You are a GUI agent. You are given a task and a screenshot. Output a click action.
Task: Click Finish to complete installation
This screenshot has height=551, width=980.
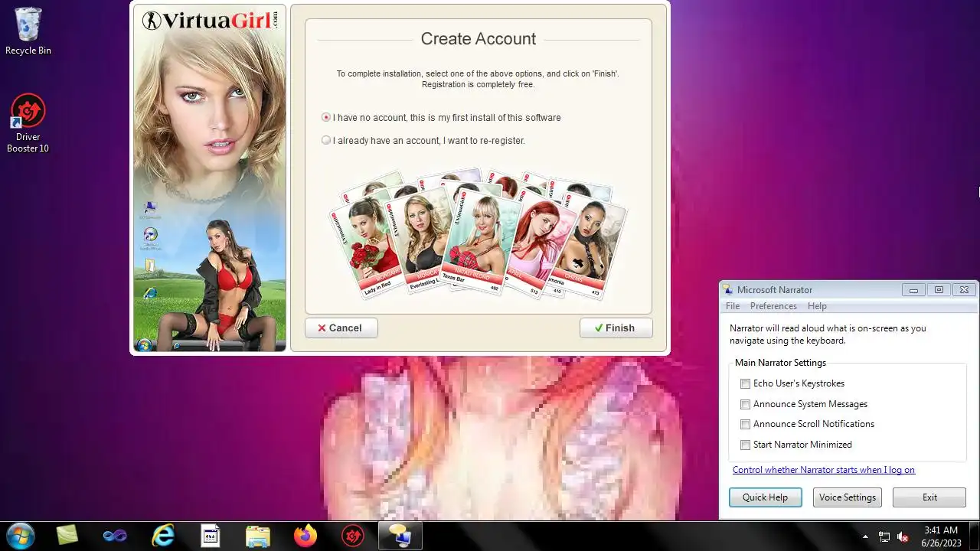(x=616, y=328)
